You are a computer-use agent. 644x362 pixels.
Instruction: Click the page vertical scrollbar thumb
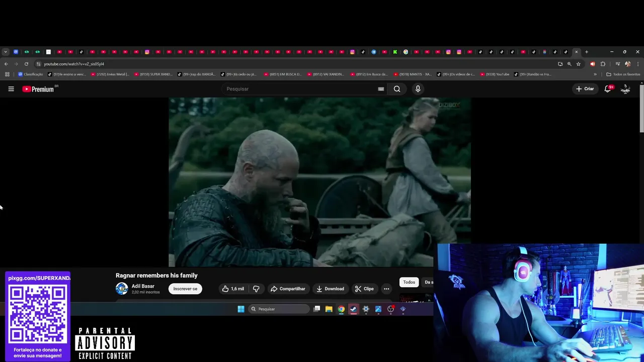click(641, 109)
